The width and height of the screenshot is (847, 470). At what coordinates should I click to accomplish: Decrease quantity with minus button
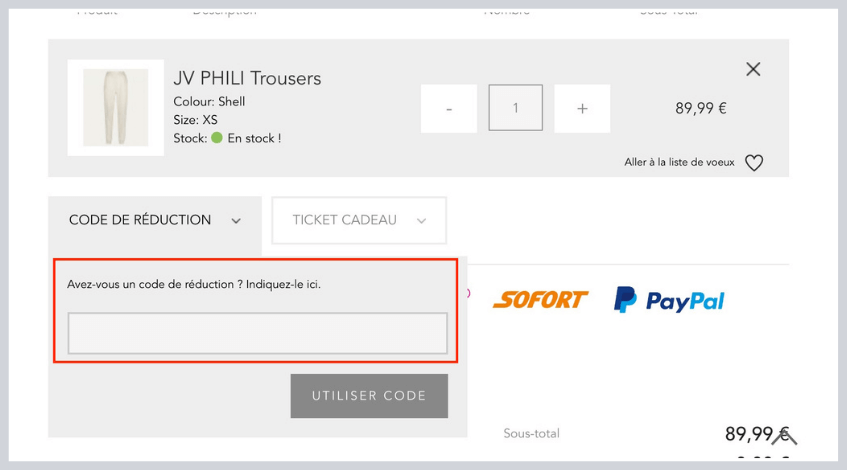click(x=449, y=109)
